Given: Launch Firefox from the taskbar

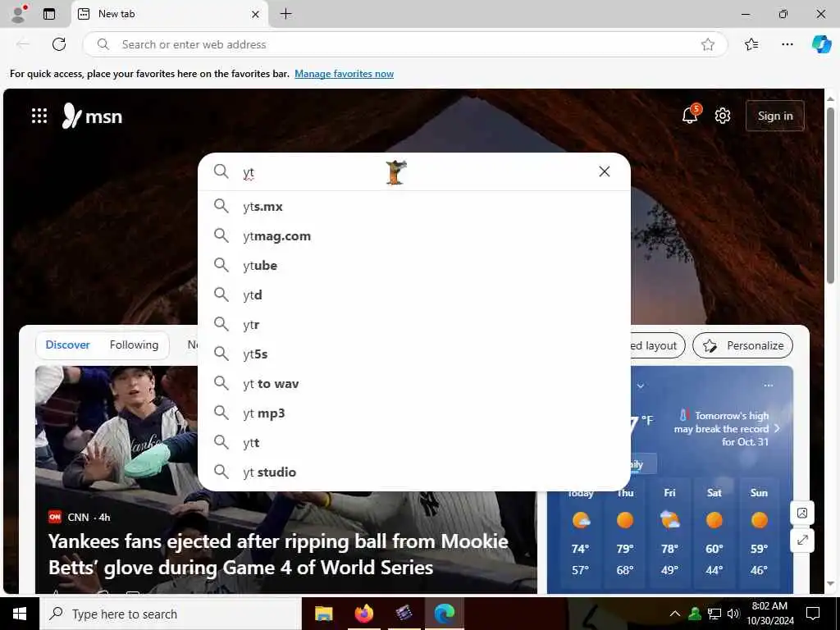Looking at the screenshot, I should coord(363,614).
